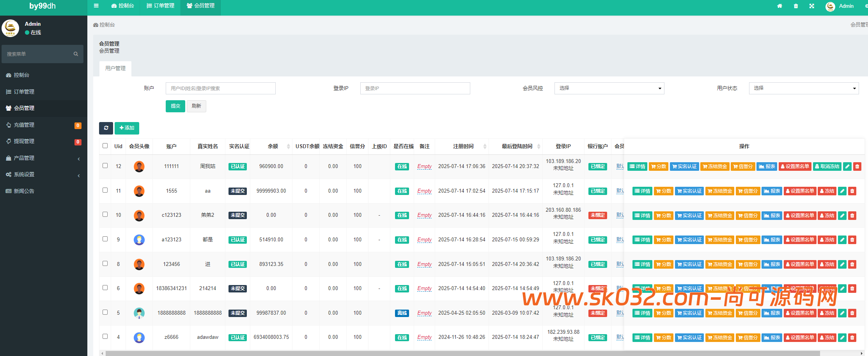868x356 pixels.
Task: Select the checkbox for Uid 12 row
Action: [x=105, y=166]
